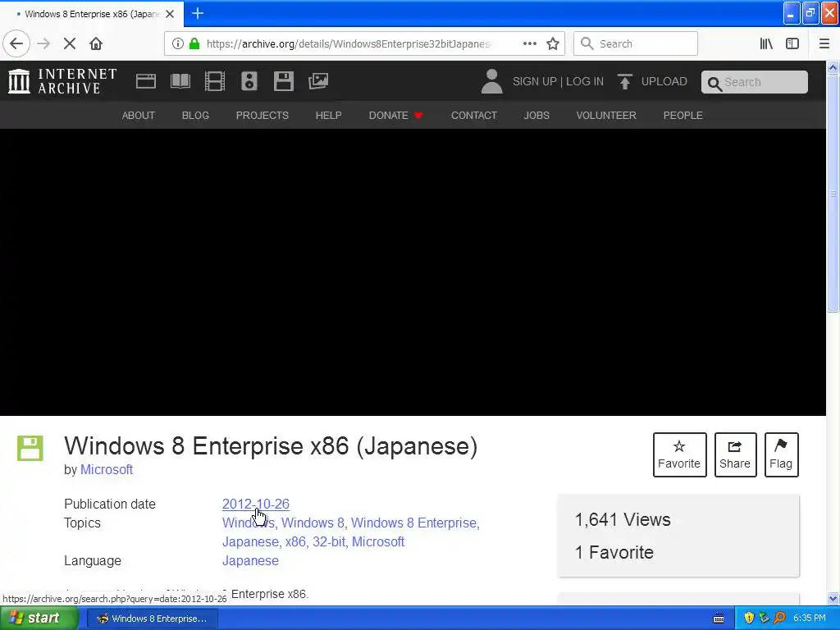
Task: Close the Windows 8 Enterprise tab
Action: pos(170,14)
